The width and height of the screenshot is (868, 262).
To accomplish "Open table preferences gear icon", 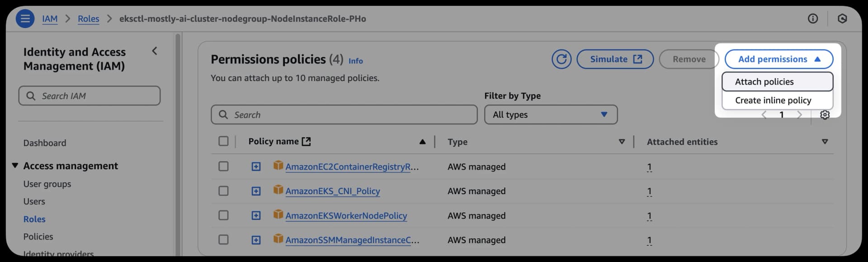I will point(825,114).
